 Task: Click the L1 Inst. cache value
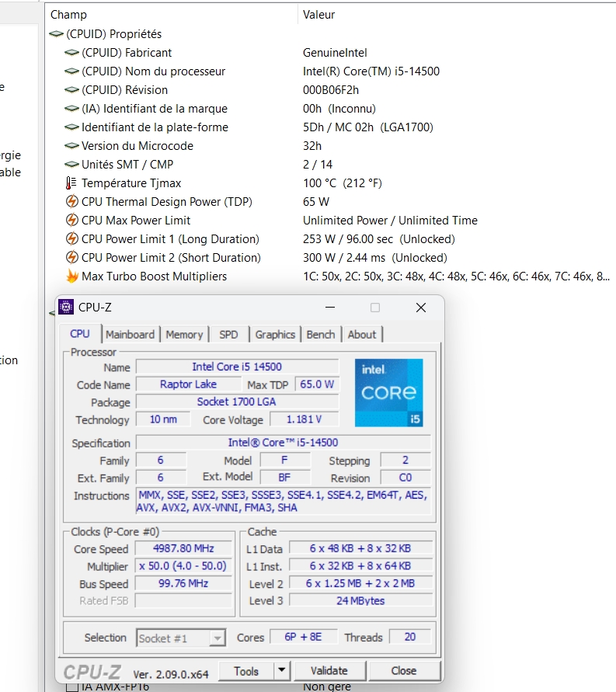pos(360,565)
